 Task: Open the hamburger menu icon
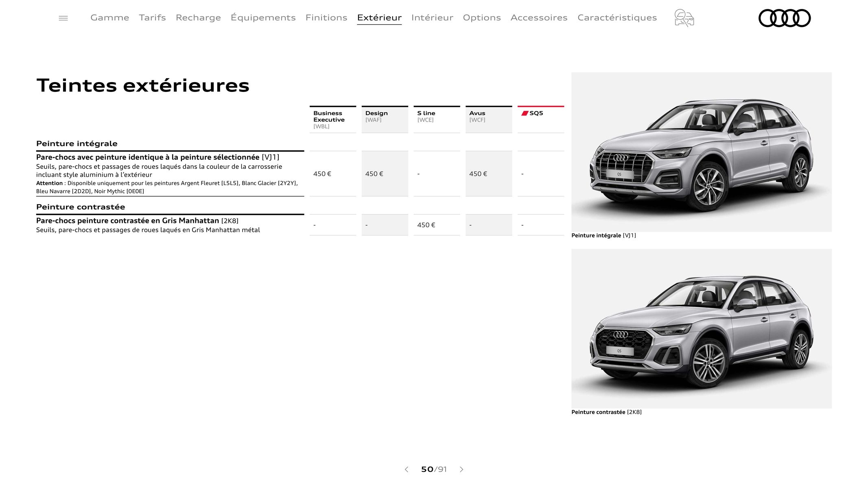[x=63, y=18]
